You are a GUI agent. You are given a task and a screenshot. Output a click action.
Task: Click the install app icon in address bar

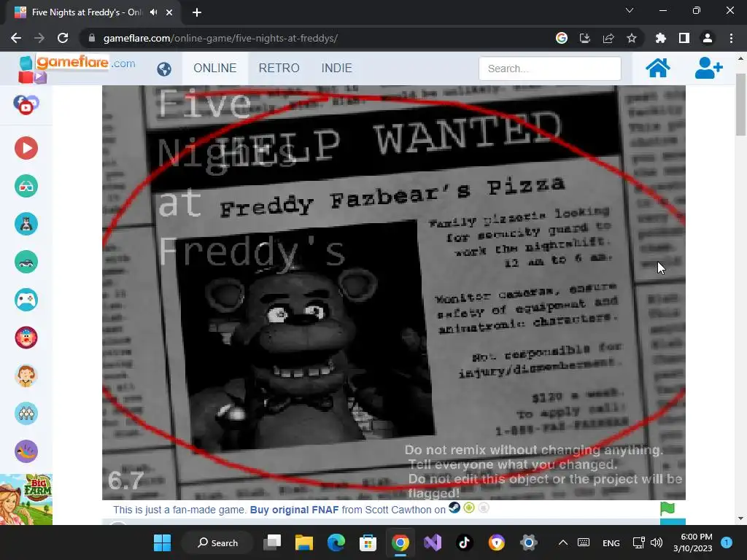click(585, 38)
